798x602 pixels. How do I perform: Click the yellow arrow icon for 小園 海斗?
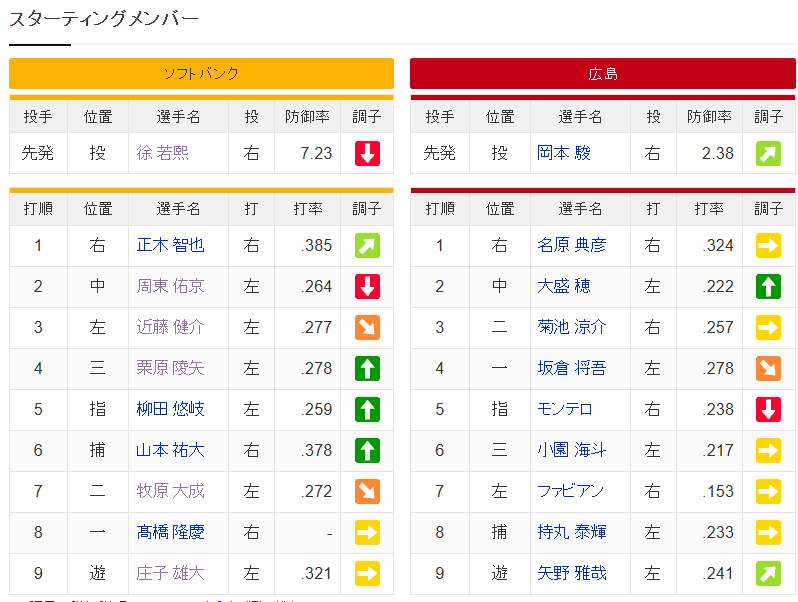[768, 450]
